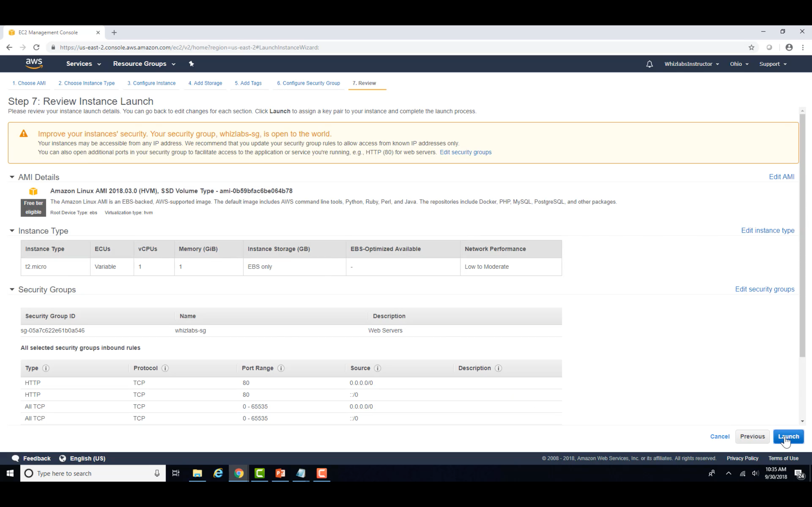Open PowerPoint from the taskbar
The image size is (812, 507).
(x=280, y=473)
